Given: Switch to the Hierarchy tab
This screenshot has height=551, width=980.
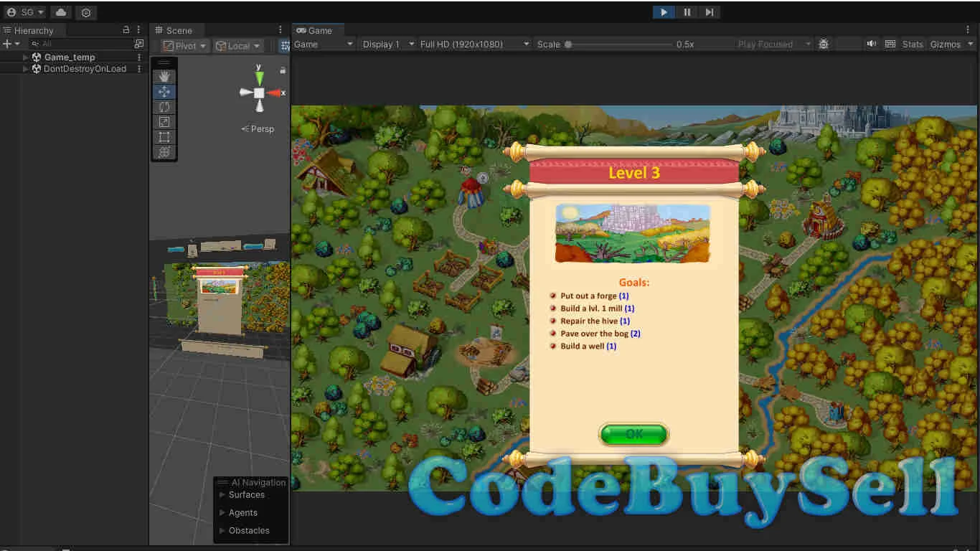Looking at the screenshot, I should (33, 30).
